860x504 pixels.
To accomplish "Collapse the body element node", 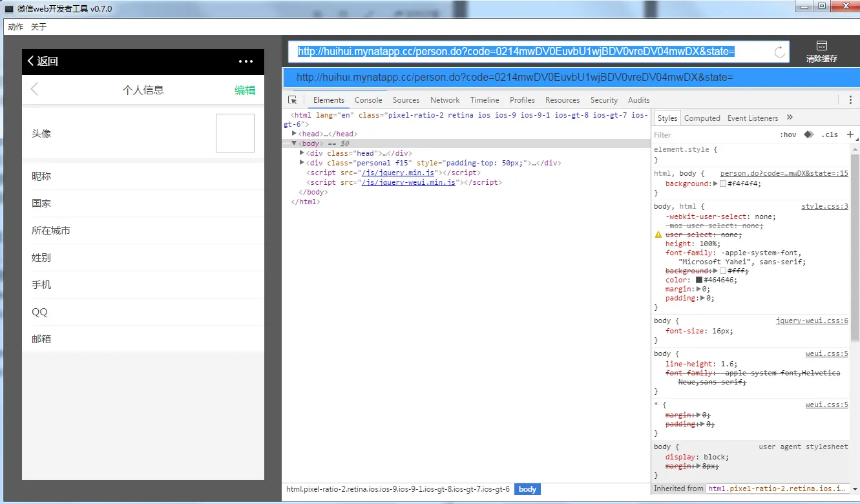I will click(294, 143).
